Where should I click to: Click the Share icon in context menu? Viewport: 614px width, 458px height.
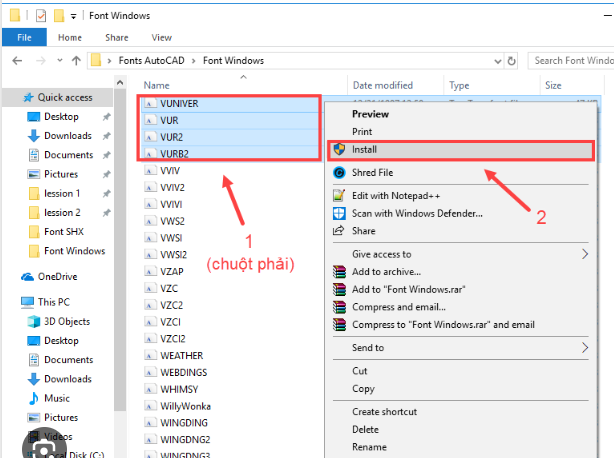point(338,231)
